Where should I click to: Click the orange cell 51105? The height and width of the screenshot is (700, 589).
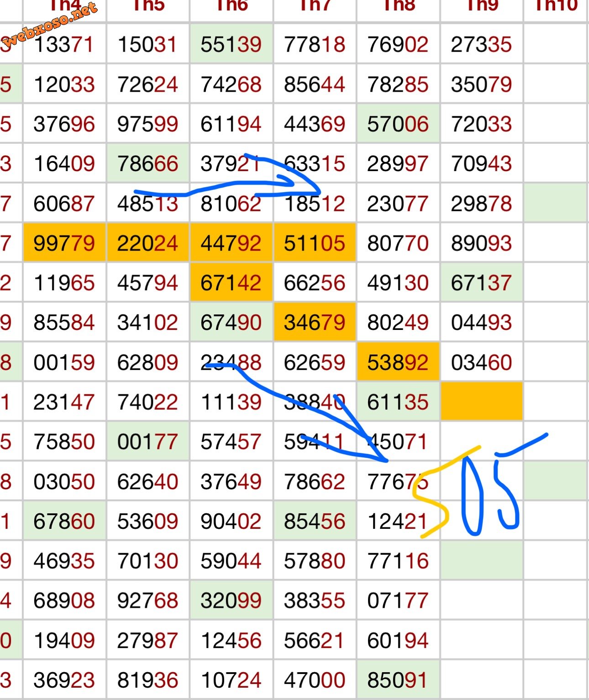(315, 243)
